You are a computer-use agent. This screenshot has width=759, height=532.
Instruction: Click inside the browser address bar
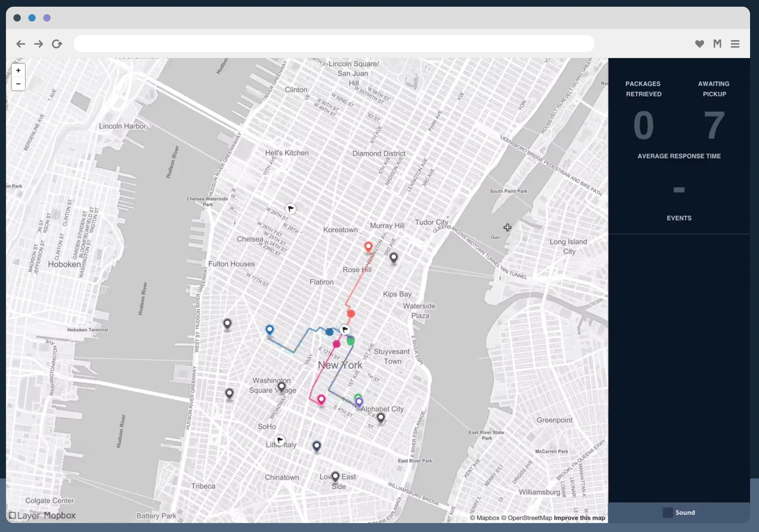coord(333,43)
